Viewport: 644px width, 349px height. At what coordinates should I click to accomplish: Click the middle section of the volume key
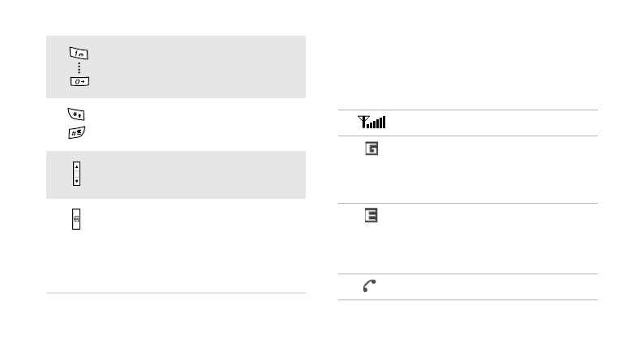pyautogui.click(x=76, y=174)
